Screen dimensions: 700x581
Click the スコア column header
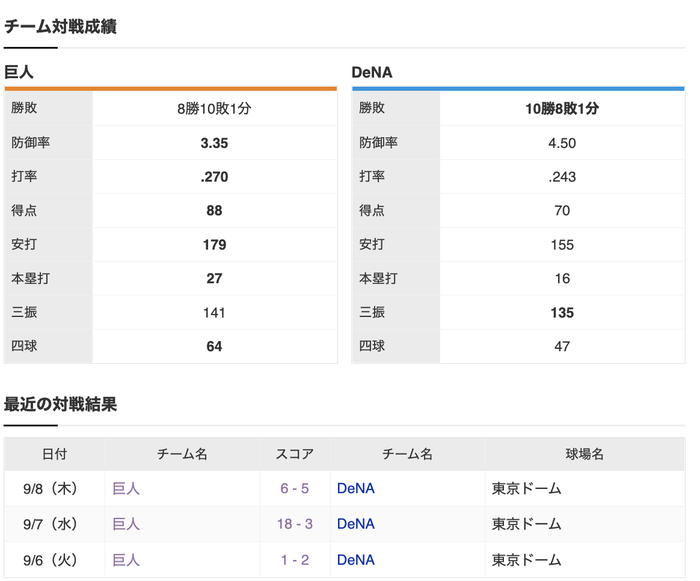(295, 454)
